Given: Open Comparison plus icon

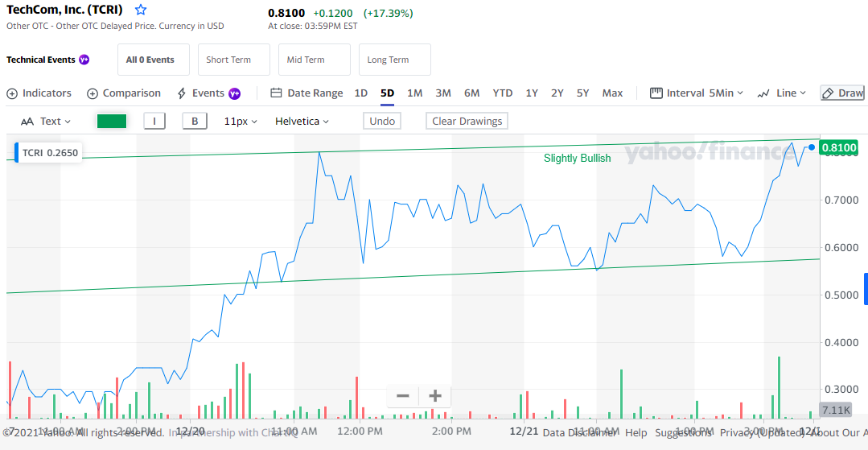Looking at the screenshot, I should tap(93, 93).
